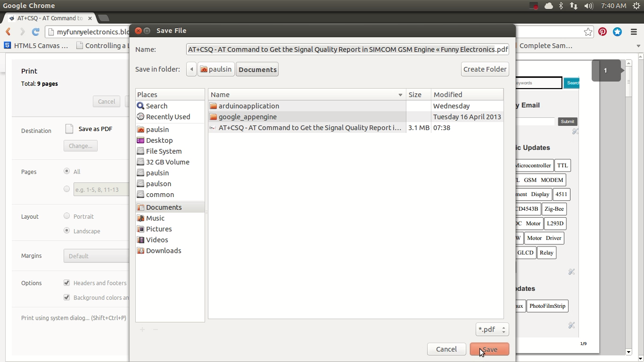The height and width of the screenshot is (362, 644).
Task: Click the Recently Used clock icon
Action: [x=140, y=117]
